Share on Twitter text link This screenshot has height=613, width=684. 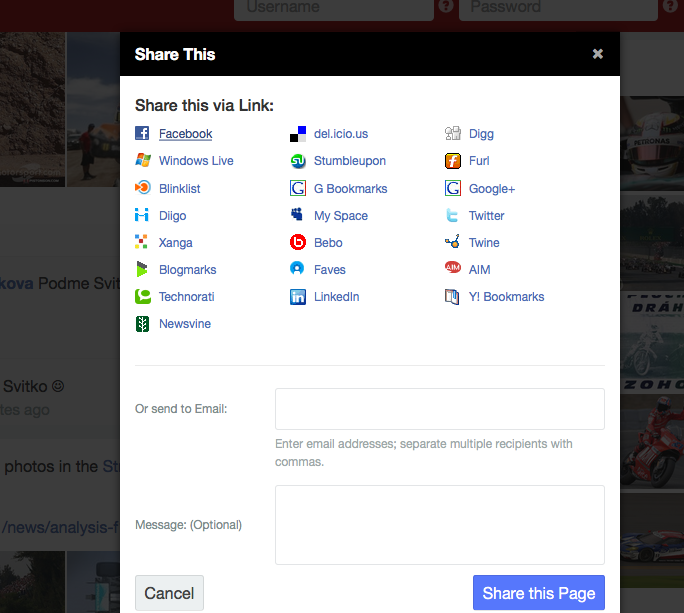[x=486, y=216]
